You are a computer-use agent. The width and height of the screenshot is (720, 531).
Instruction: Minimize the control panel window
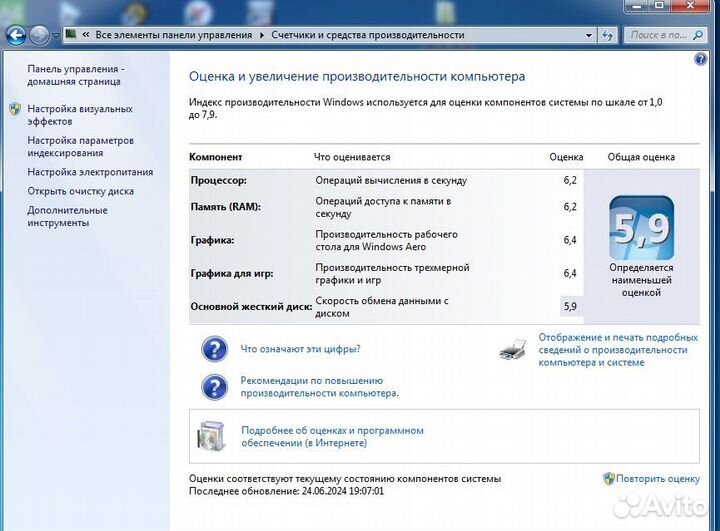tap(636, 6)
